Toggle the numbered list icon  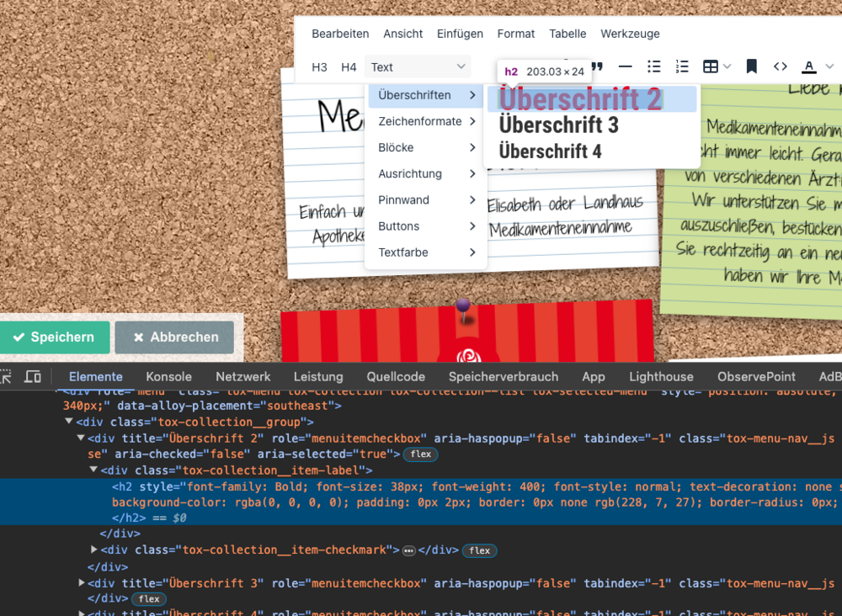click(682, 66)
